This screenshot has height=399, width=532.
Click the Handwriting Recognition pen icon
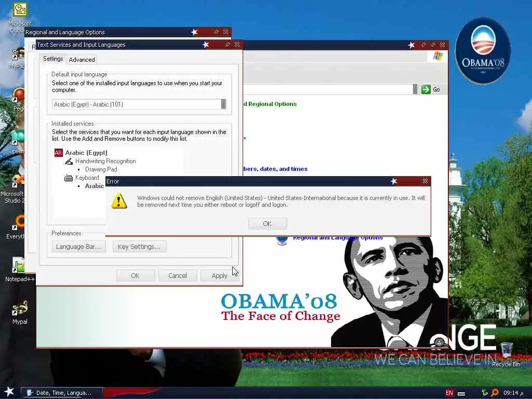[69, 161]
